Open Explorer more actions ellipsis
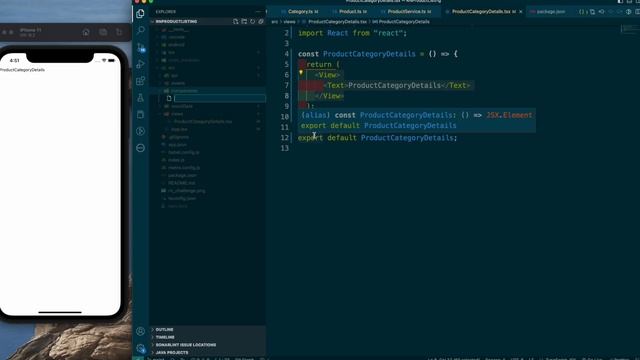This screenshot has width=640, height=360. click(258, 11)
